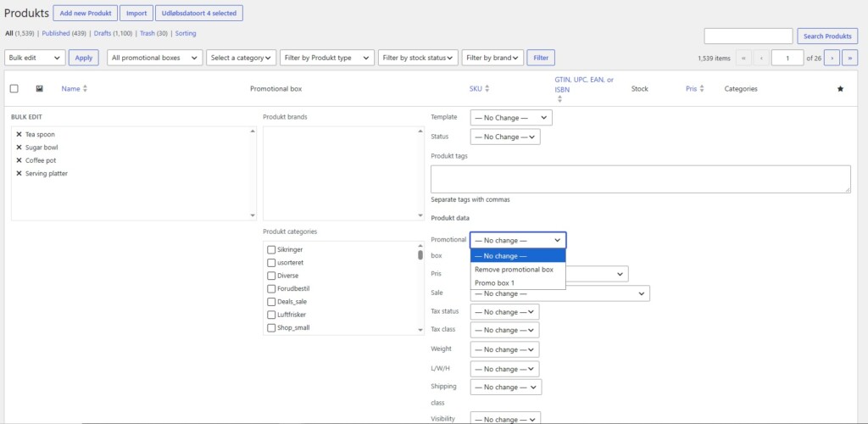Open the Tax status dropdown
Screen dimensions: 868x424
click(x=504, y=312)
